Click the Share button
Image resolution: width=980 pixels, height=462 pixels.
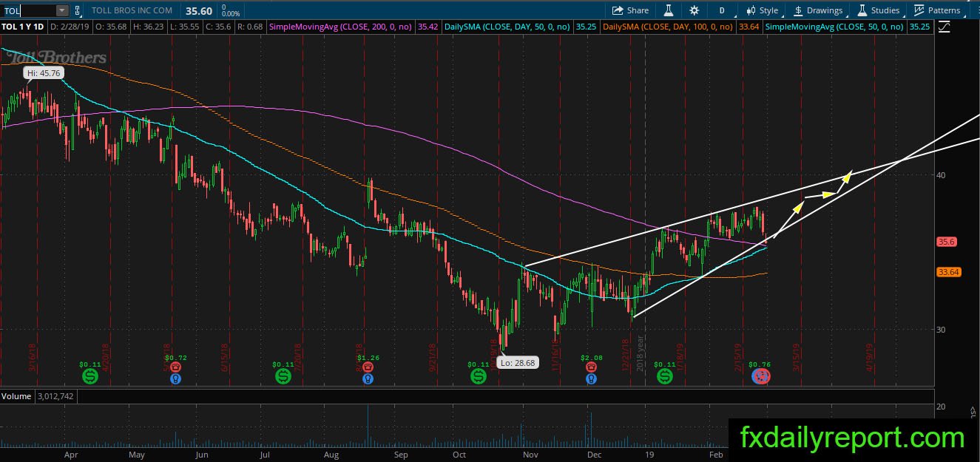tap(630, 10)
